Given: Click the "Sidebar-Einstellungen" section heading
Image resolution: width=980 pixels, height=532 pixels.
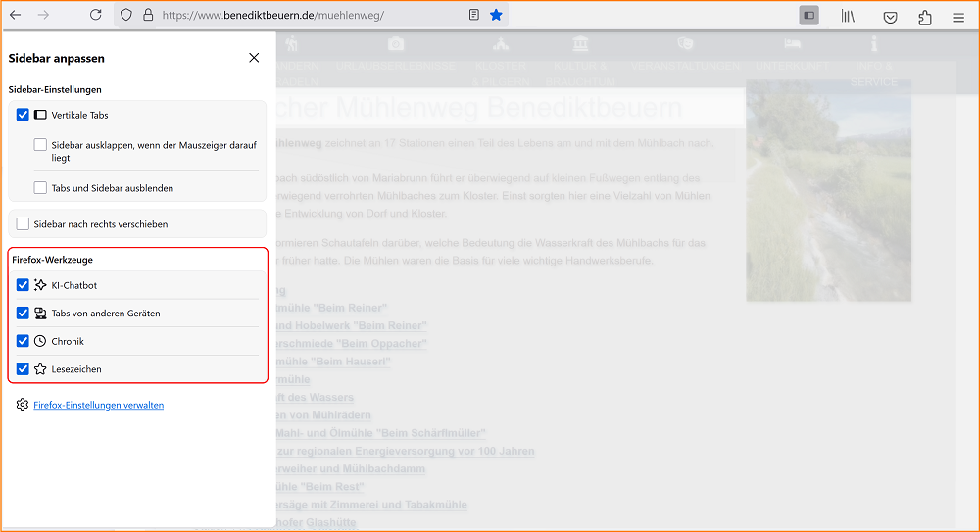Looking at the screenshot, I should click(55, 89).
